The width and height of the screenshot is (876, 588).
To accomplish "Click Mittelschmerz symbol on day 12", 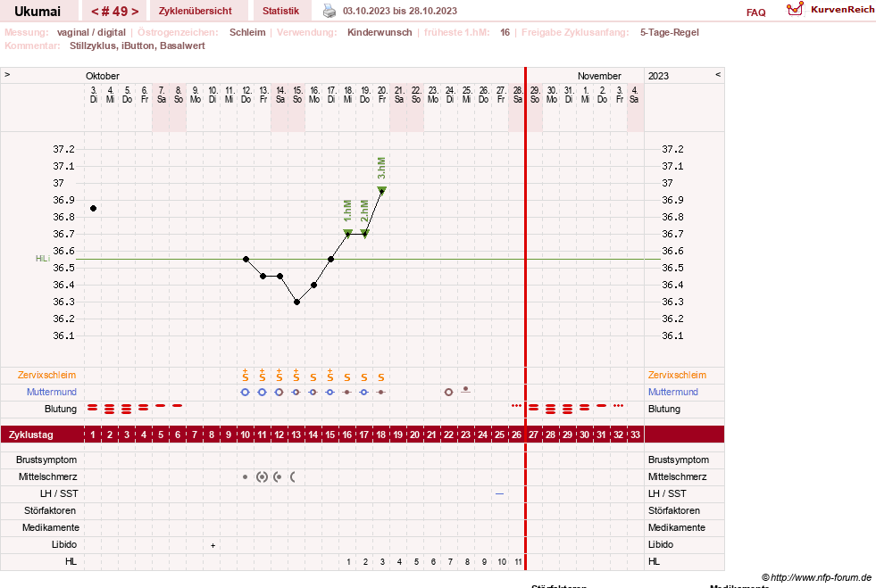I will click(x=277, y=476).
